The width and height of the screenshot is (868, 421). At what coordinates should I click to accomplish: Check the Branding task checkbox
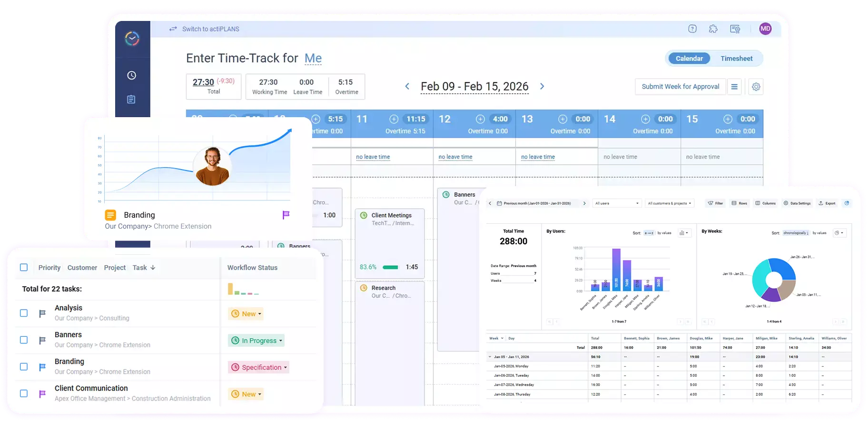[24, 367]
